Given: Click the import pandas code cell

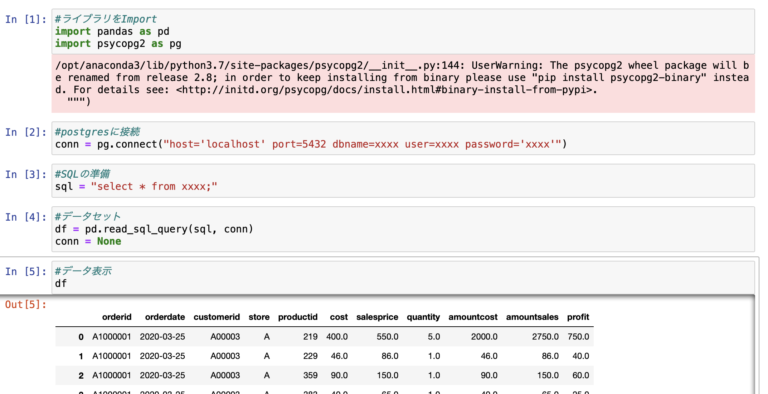Looking at the screenshot, I should coord(403,31).
